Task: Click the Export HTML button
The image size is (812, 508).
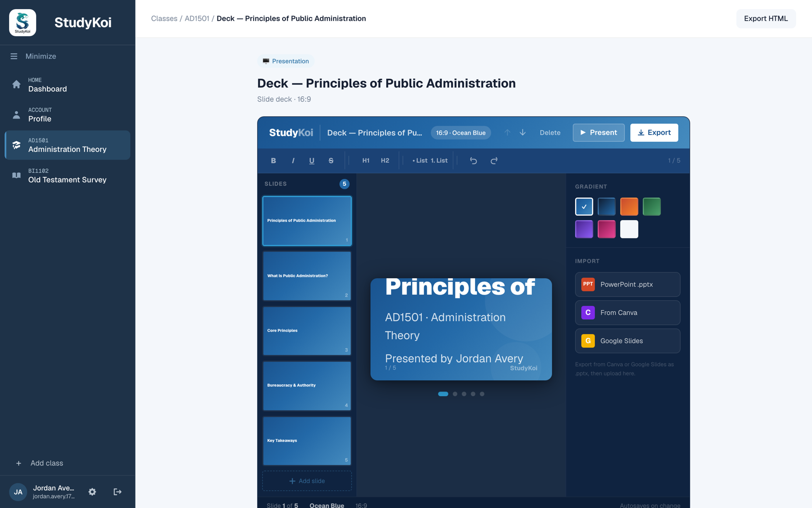Action: (766, 18)
